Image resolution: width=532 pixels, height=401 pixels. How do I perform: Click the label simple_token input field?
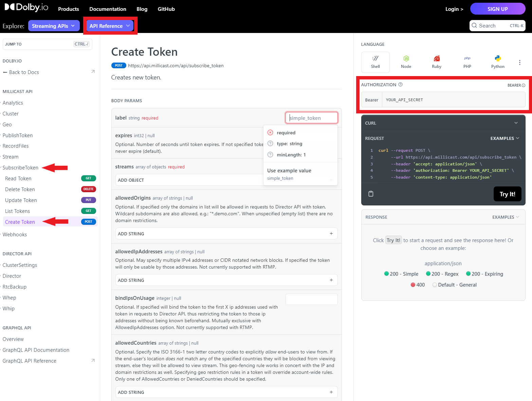(311, 118)
